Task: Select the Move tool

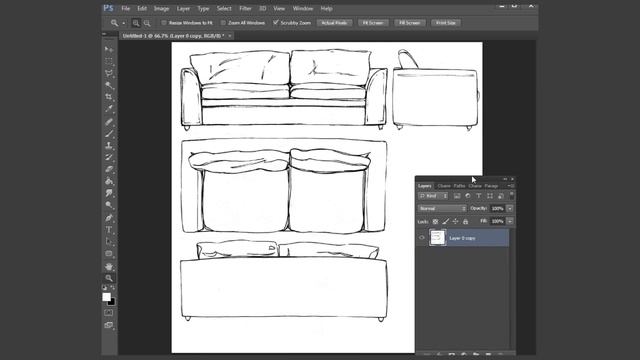Action: click(109, 49)
